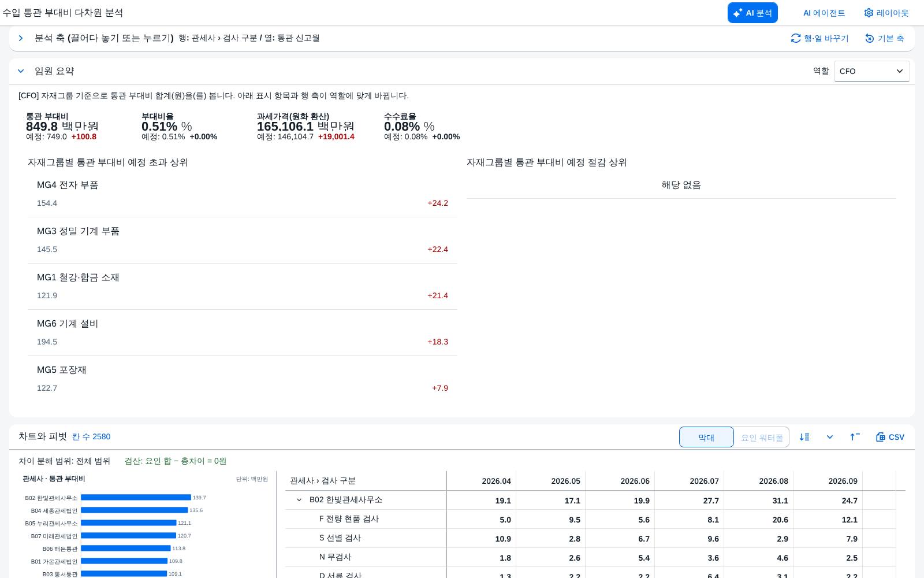Click the 2026.07 column header

[x=690, y=481]
